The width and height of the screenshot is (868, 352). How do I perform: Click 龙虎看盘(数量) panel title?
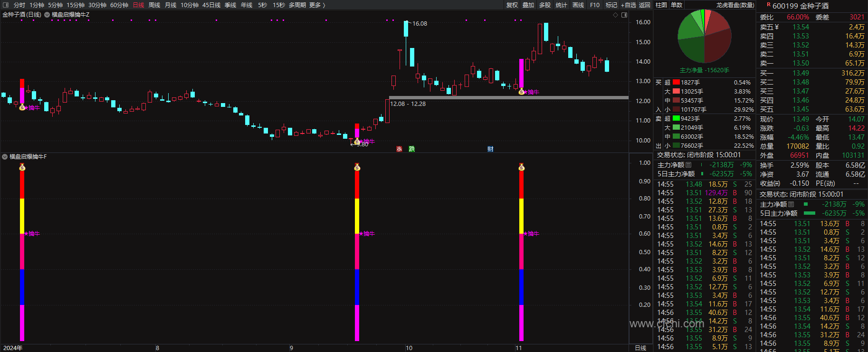[x=735, y=5]
